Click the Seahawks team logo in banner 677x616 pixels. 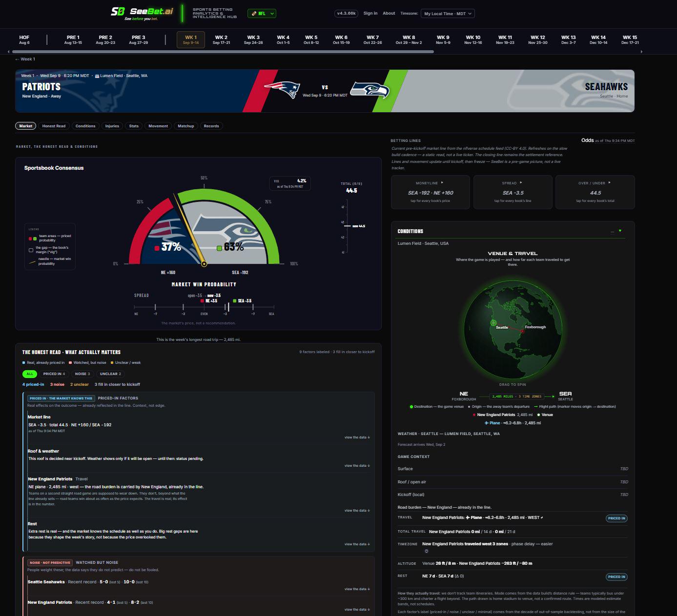(x=370, y=90)
